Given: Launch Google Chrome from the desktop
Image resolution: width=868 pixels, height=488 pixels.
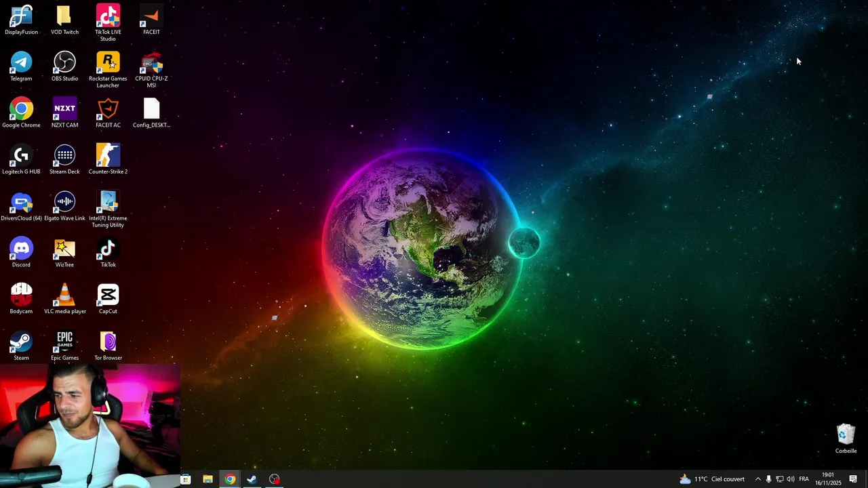Looking at the screenshot, I should point(21,113).
